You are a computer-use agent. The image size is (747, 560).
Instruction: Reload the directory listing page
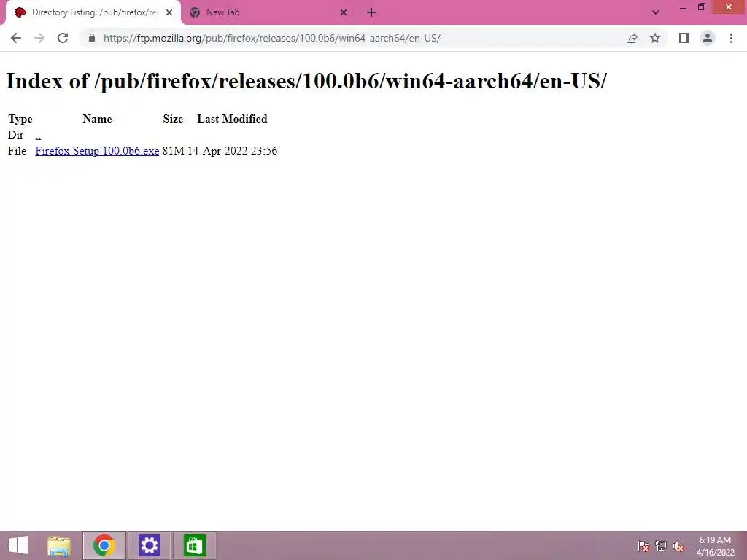coord(63,38)
